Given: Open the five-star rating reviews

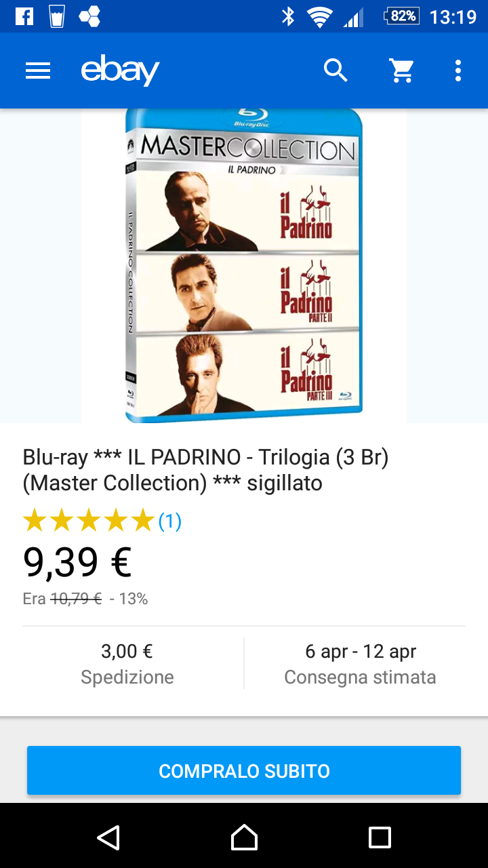Looking at the screenshot, I should click(x=89, y=521).
